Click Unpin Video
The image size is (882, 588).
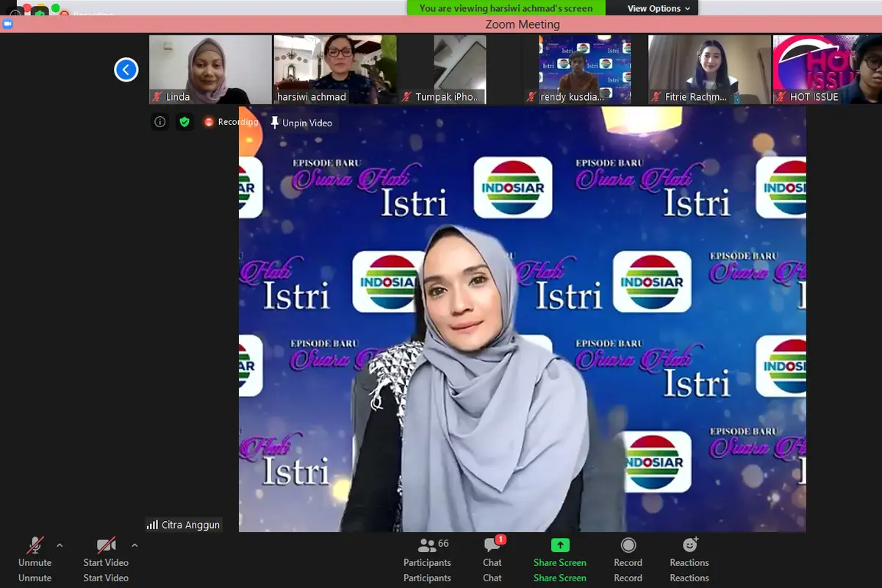(301, 123)
